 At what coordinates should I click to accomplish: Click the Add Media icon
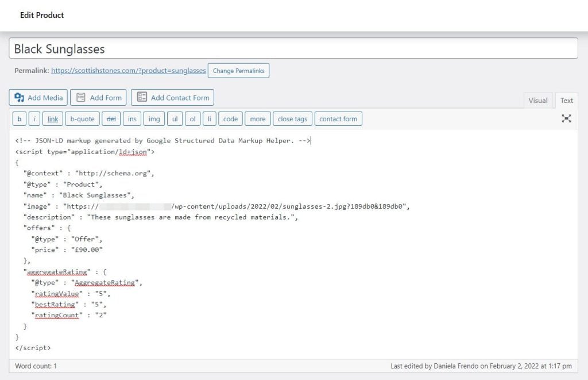(x=21, y=97)
